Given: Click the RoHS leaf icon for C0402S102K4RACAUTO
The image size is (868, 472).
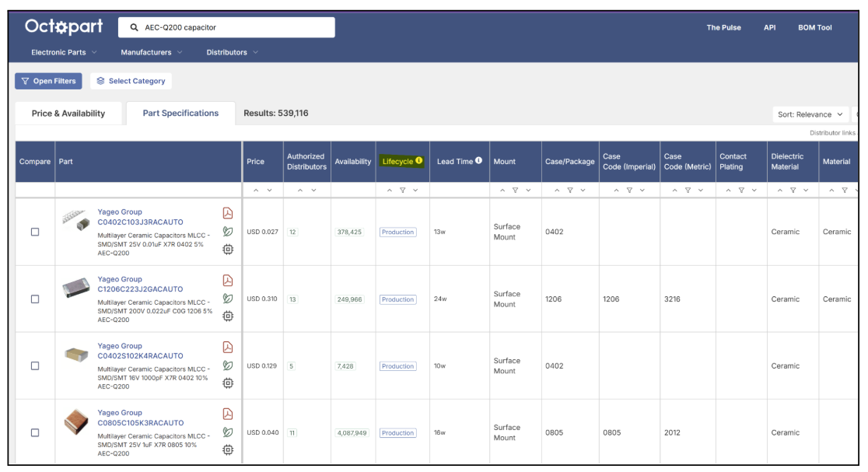Looking at the screenshot, I should 228,365.
